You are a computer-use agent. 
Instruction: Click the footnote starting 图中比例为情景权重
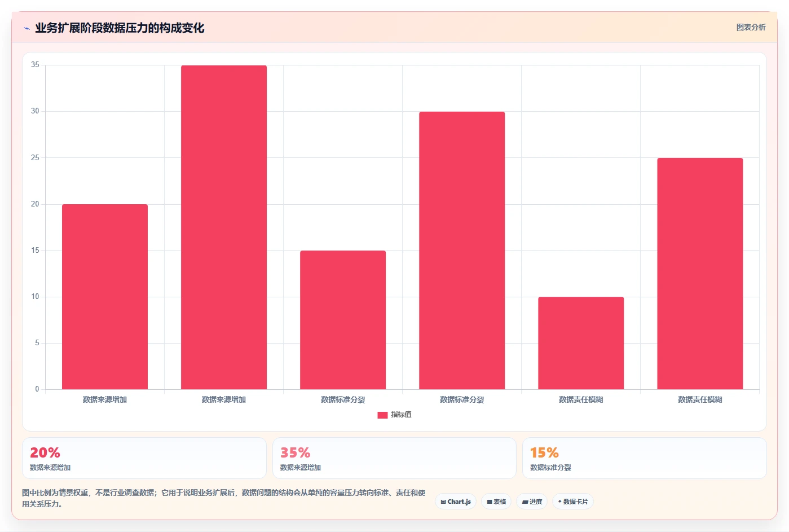pos(224,498)
